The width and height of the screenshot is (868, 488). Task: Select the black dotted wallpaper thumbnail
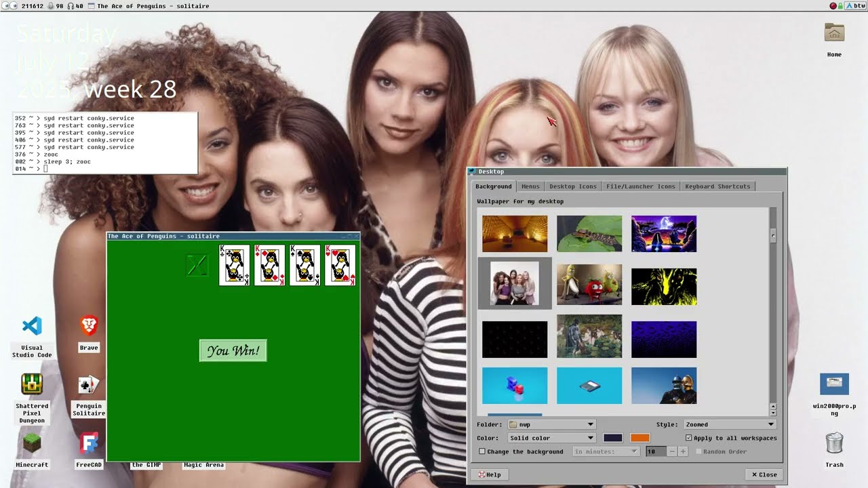pyautogui.click(x=515, y=340)
